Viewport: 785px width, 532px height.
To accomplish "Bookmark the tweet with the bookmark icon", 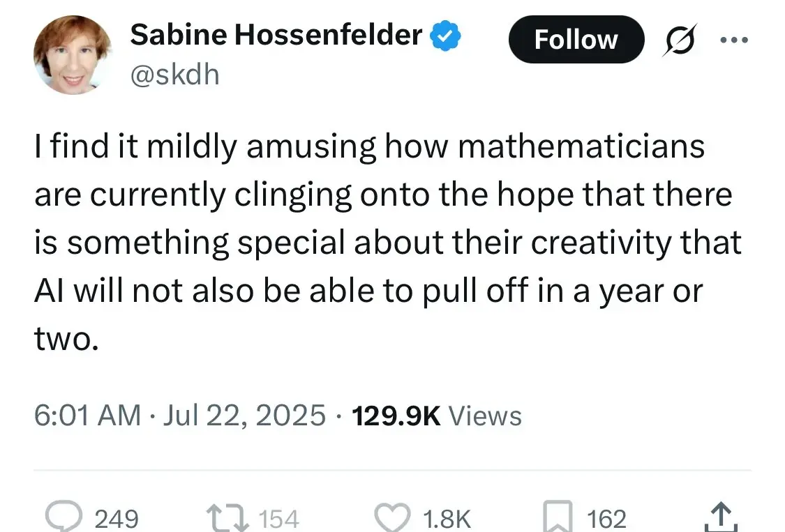I will point(558,517).
